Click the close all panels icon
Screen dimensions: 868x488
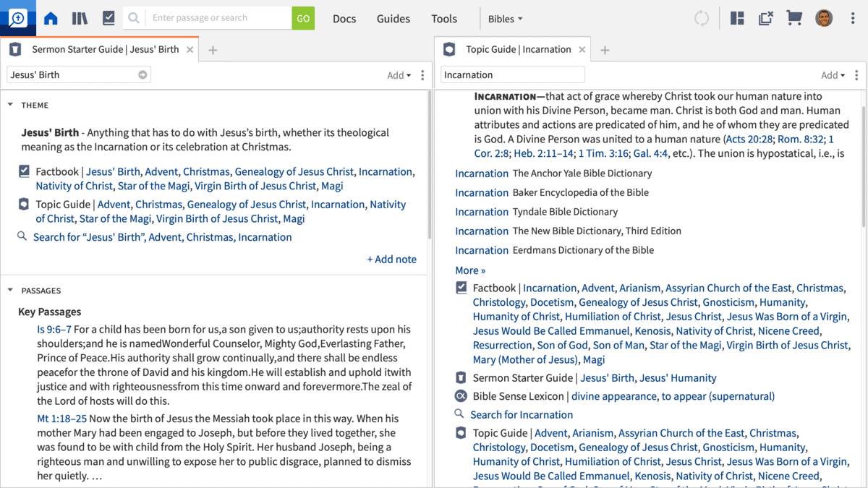tap(765, 19)
